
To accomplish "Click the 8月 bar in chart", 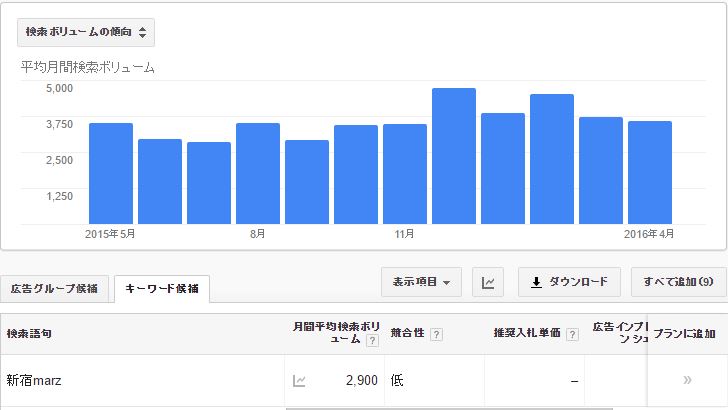I will coord(258,174).
